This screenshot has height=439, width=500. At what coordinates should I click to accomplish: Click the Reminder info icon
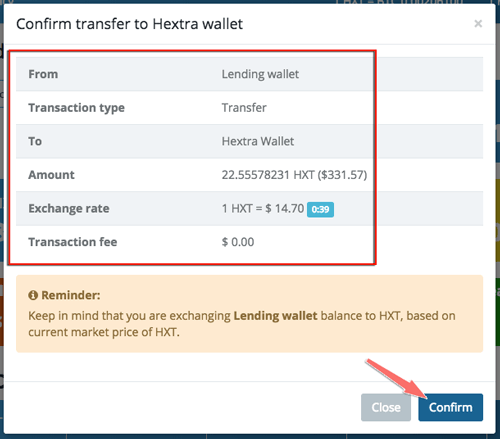point(33,295)
